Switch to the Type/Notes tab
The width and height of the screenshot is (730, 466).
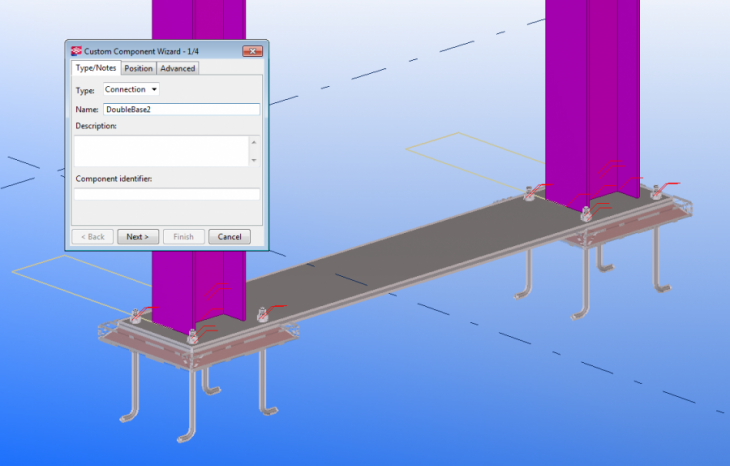coord(96,68)
